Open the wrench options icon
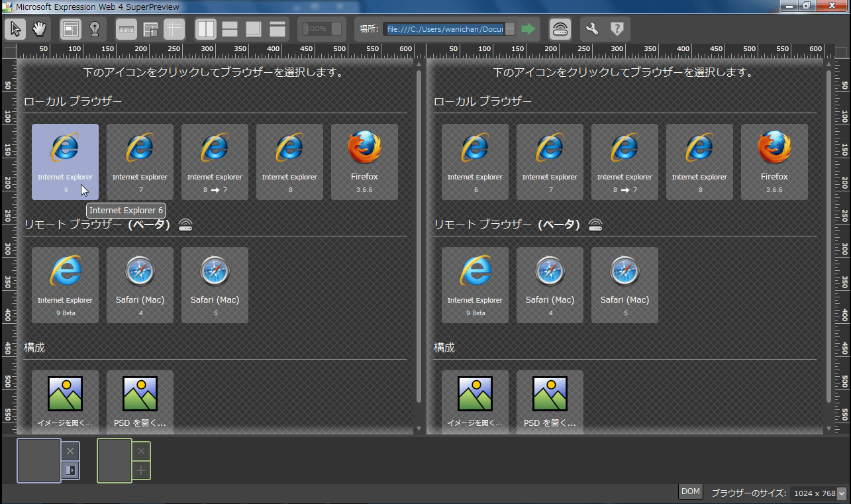This screenshot has width=851, height=504. point(593,29)
